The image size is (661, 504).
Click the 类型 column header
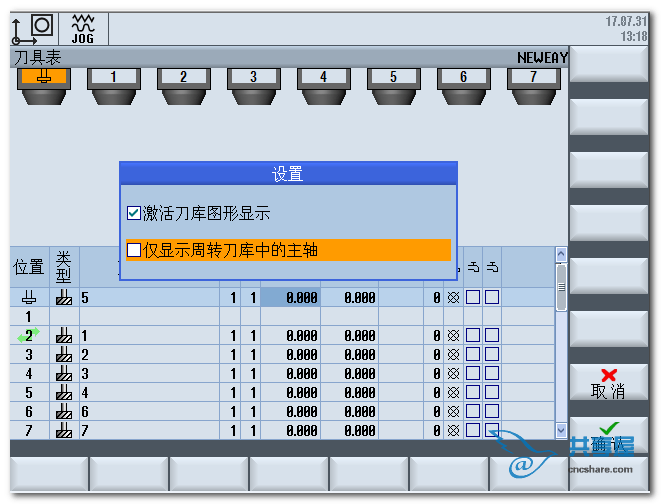(64, 267)
